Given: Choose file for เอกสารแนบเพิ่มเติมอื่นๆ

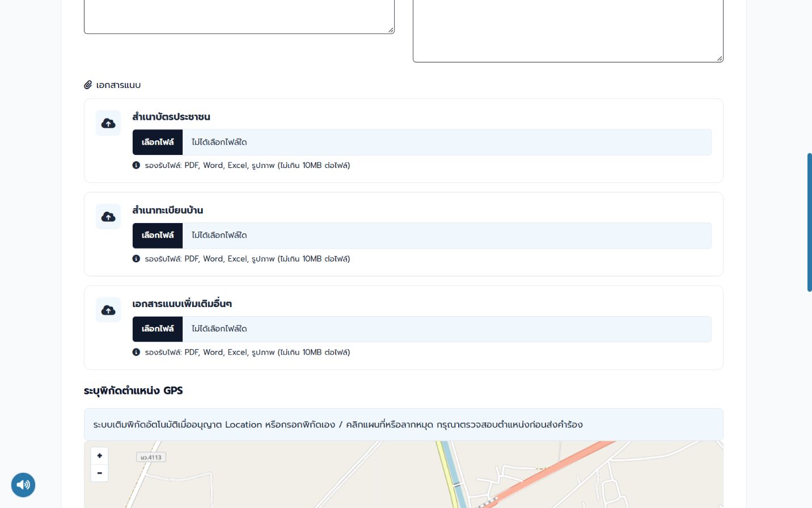Looking at the screenshot, I should [x=158, y=329].
